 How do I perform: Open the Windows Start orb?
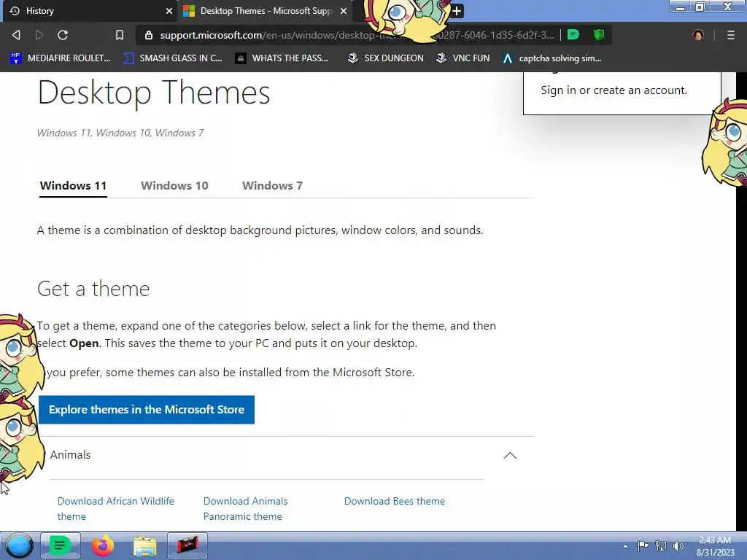(19, 545)
